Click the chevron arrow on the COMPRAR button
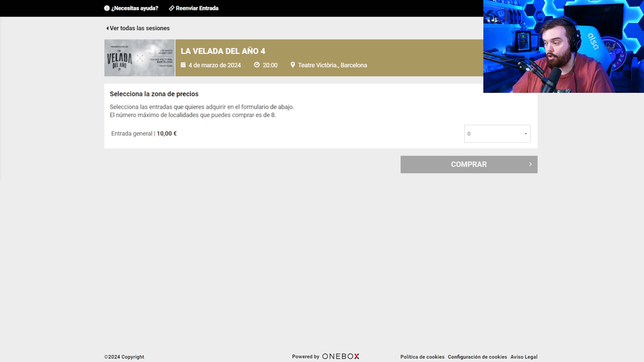The image size is (644, 362). click(x=530, y=164)
